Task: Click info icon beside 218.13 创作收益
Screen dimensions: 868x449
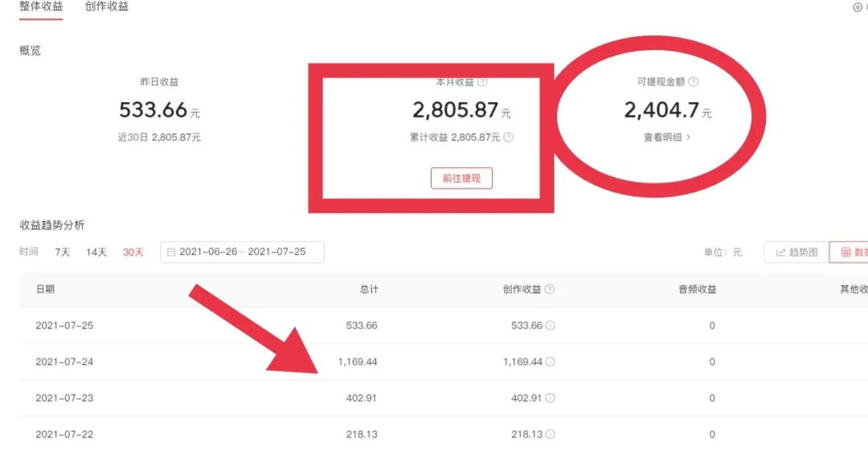Action: click(551, 435)
